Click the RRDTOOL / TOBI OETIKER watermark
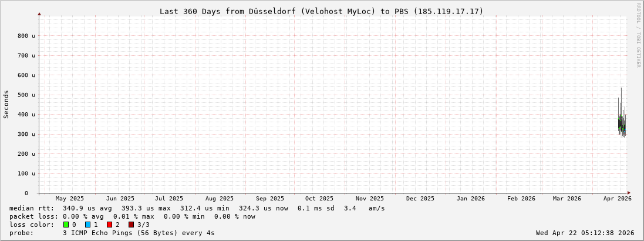The image size is (644, 241). (x=638, y=35)
